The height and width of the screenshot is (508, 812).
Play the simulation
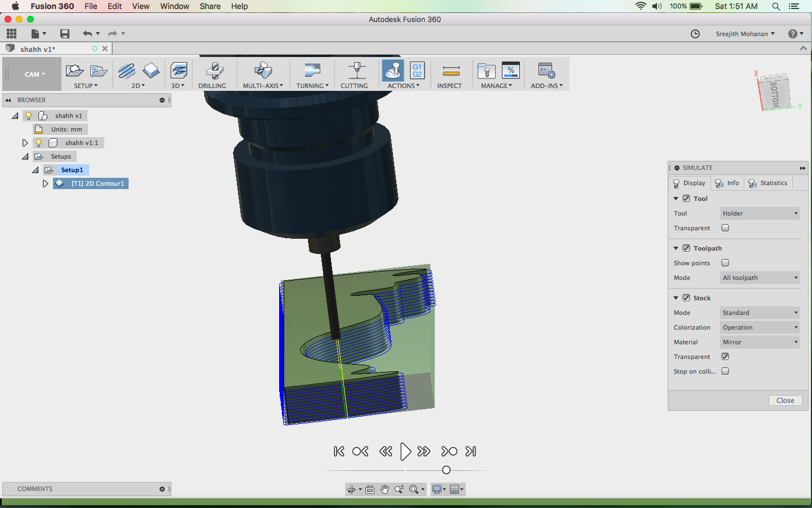405,452
